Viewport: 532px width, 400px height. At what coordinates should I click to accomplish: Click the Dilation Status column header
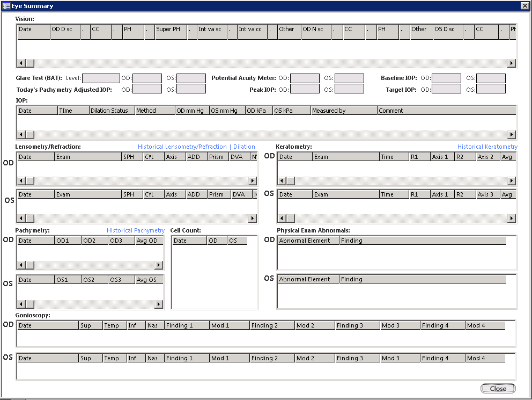[x=112, y=111]
